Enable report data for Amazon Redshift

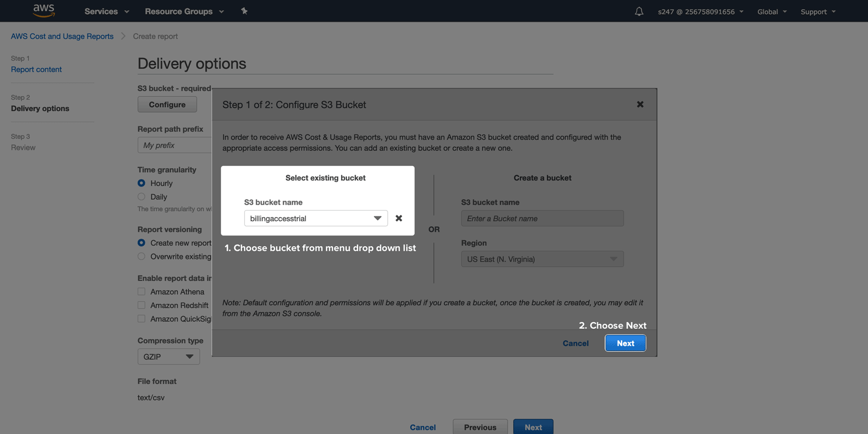[142, 305]
